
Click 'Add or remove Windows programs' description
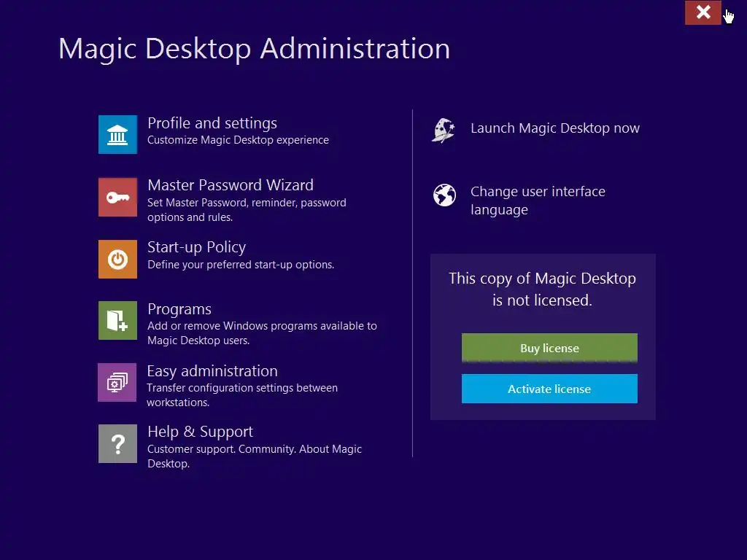(x=262, y=332)
